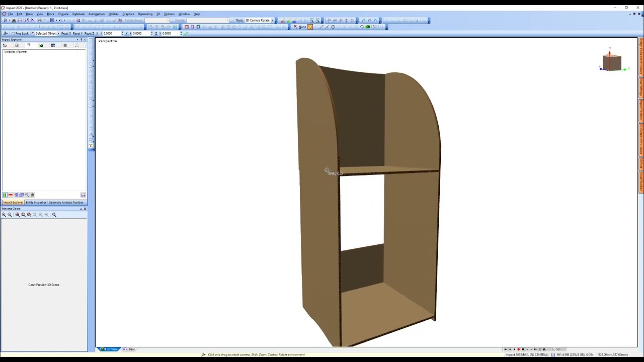Switch to the 3D View tab at bottom
This screenshot has height=362, width=644.
point(110,349)
